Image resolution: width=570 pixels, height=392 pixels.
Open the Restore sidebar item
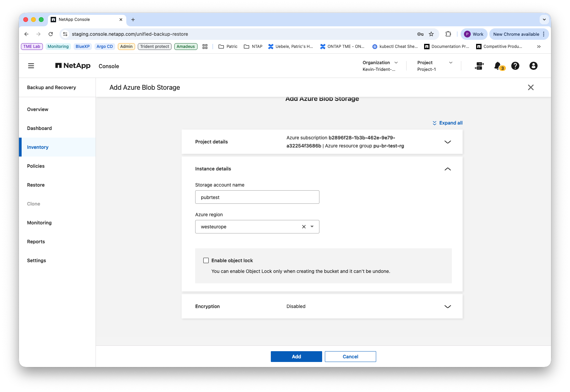coord(36,185)
